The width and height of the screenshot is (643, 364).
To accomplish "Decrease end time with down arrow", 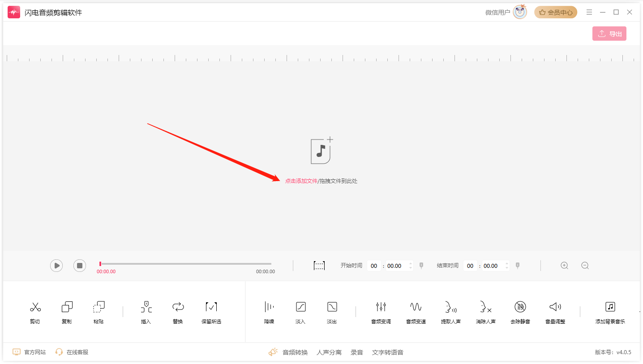I will point(507,268).
